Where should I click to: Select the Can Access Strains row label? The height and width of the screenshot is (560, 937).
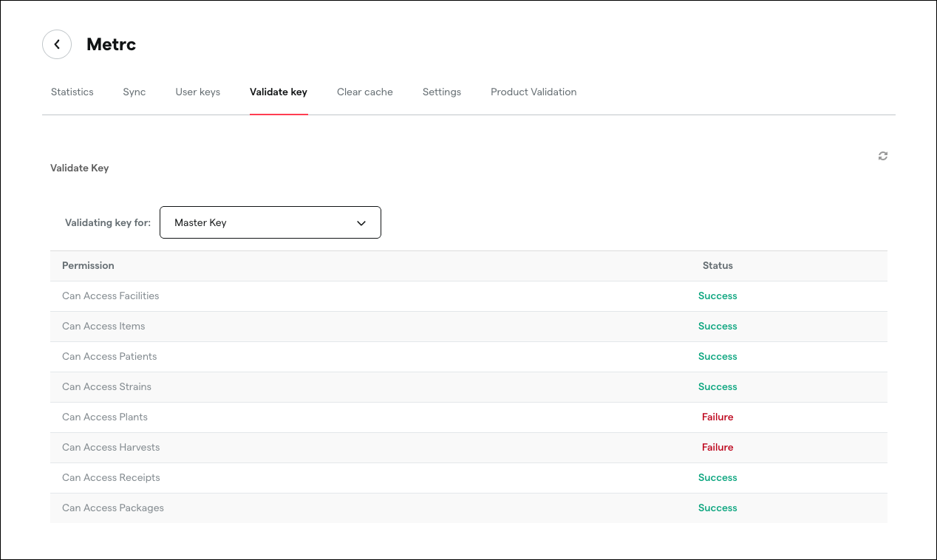coord(106,386)
